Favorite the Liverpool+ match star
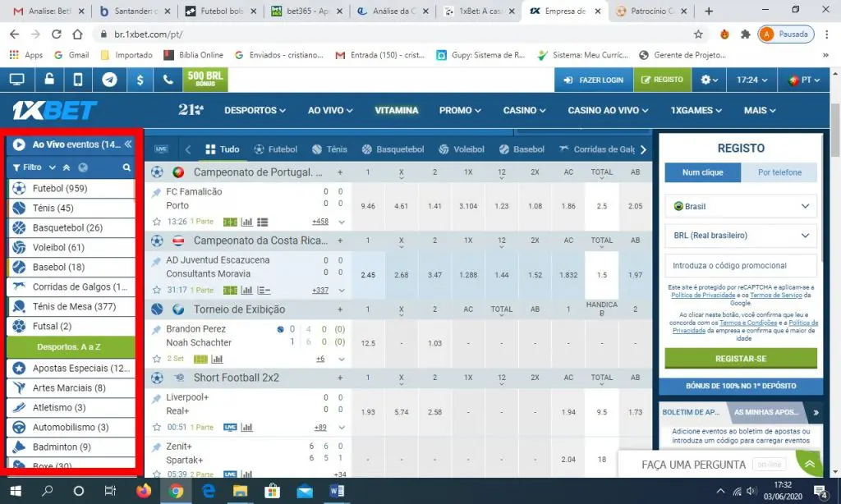The image size is (841, 504). 157,428
